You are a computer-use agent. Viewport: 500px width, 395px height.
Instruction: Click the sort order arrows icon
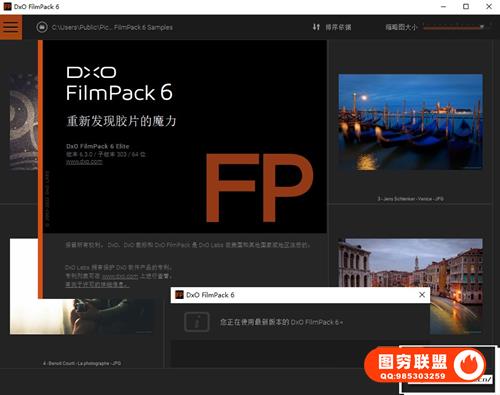pos(316,27)
